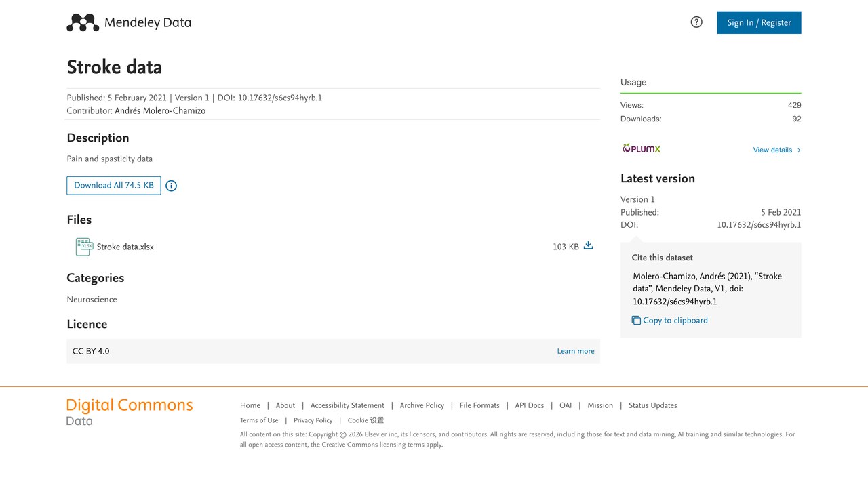This screenshot has width=868, height=488.
Task: Click the info icon beside Download All
Action: coord(172,186)
